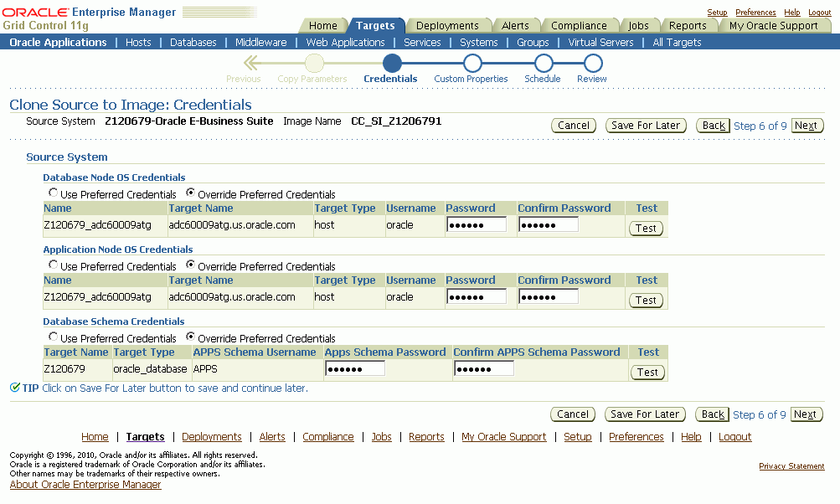Click the Cancel button below the TIP

tap(573, 414)
